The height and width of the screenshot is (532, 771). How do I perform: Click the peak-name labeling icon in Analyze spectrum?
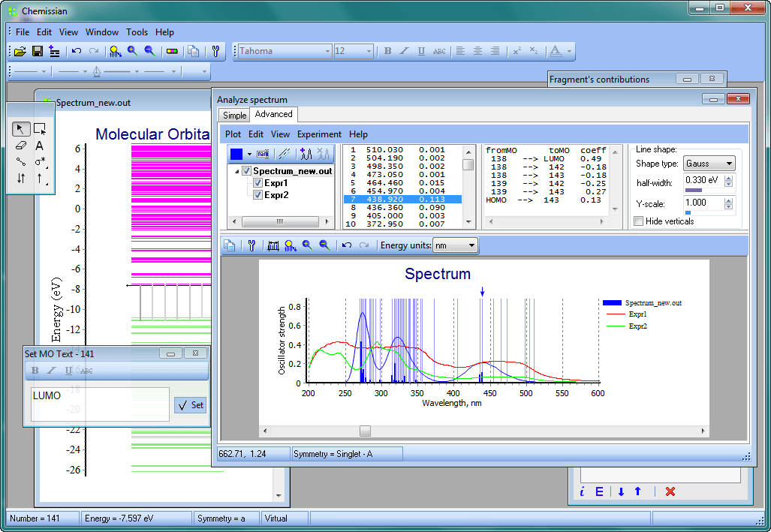click(x=262, y=153)
